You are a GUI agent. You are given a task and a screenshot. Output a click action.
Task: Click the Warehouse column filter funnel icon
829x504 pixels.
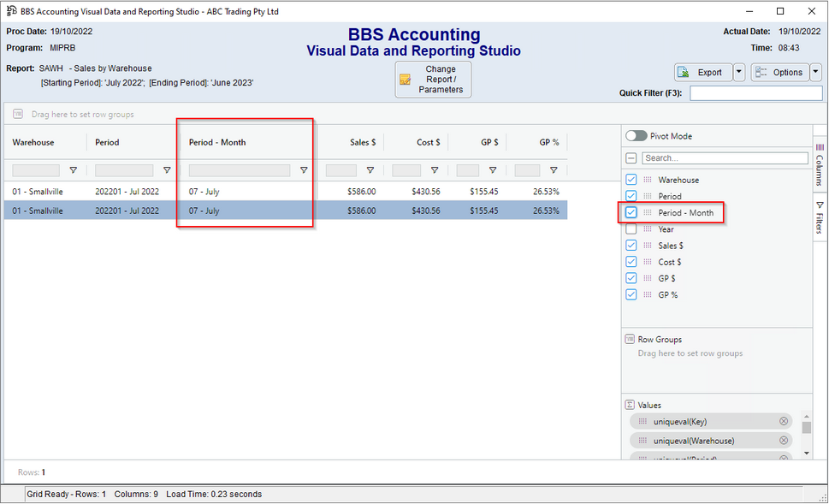click(x=73, y=170)
